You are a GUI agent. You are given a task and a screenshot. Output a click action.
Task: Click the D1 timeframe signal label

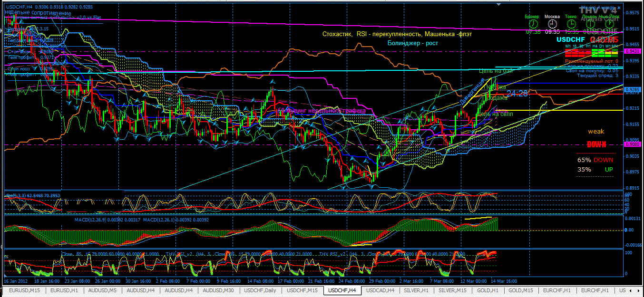click(x=601, y=46)
